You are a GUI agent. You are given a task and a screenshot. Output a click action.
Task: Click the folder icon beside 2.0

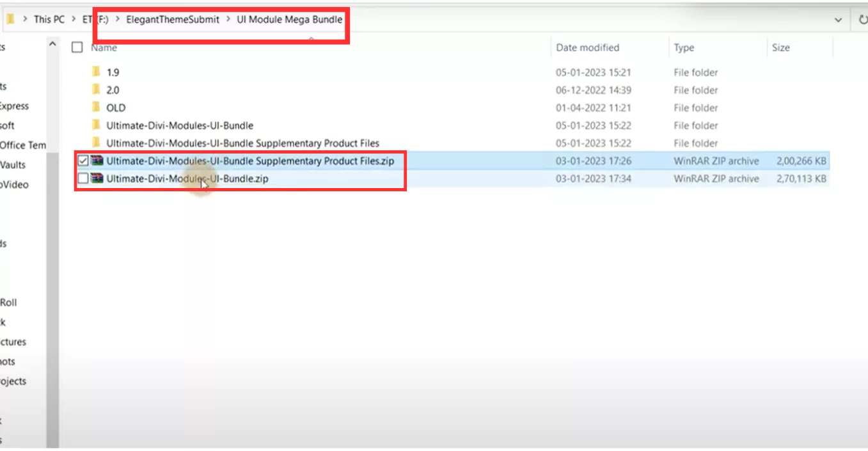[96, 90]
